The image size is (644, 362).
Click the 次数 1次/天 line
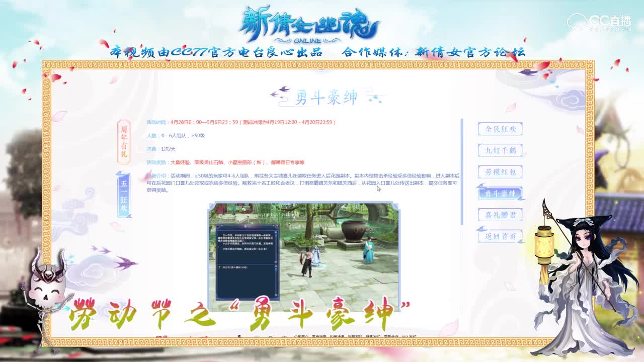pyautogui.click(x=161, y=149)
